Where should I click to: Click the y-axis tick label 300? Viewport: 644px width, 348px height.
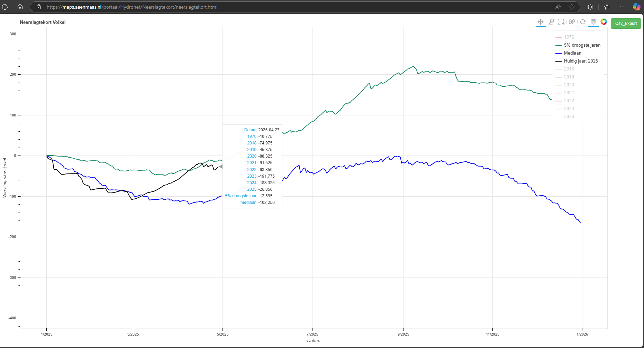[13, 34]
